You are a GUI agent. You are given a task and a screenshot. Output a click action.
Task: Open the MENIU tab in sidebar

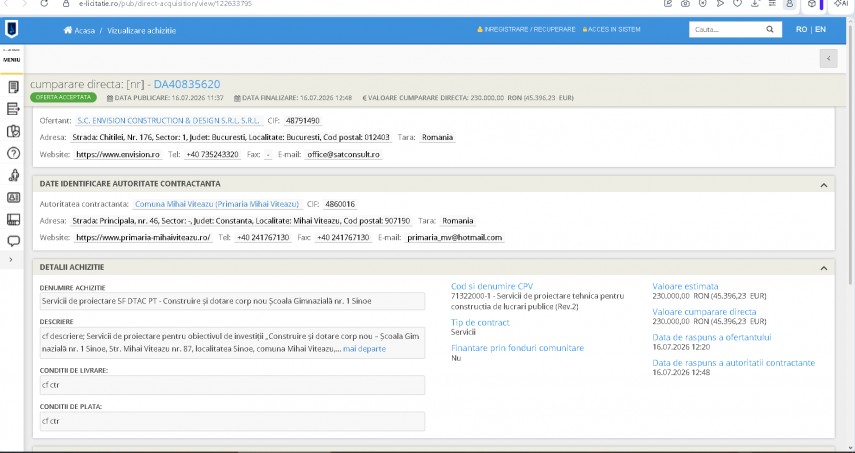11,60
